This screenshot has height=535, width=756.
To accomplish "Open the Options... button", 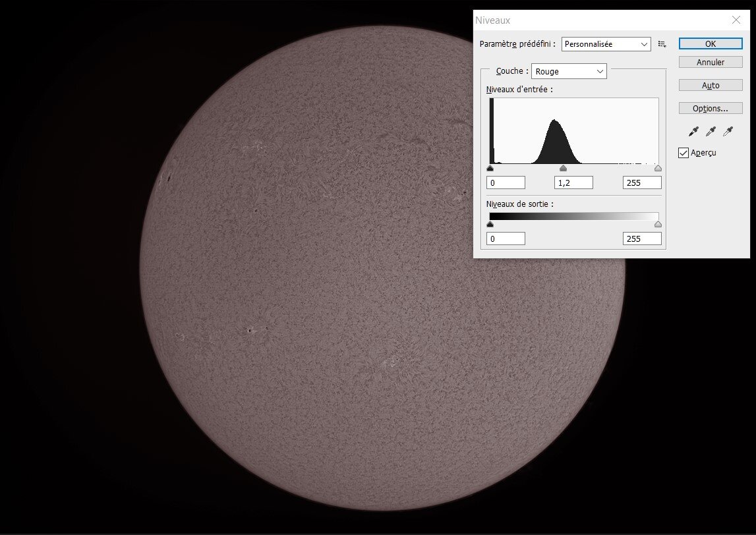I will click(711, 109).
